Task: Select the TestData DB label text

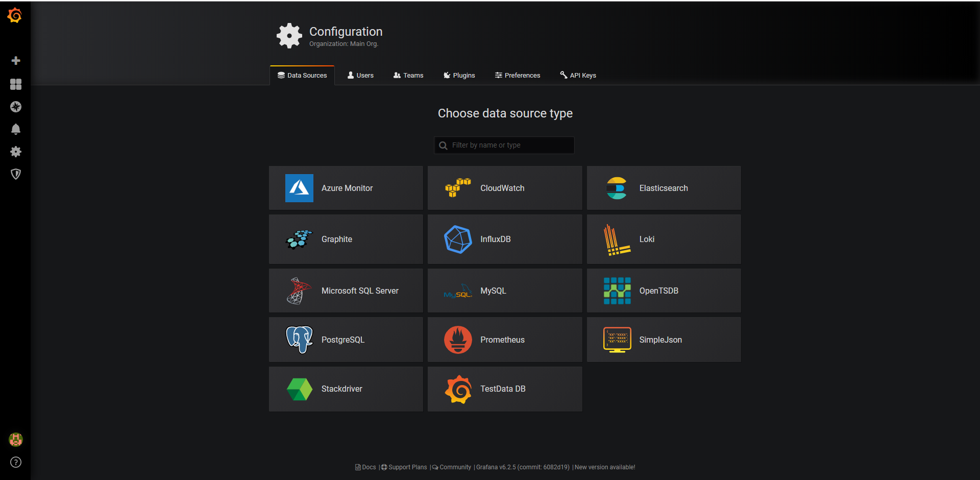Action: click(x=503, y=389)
